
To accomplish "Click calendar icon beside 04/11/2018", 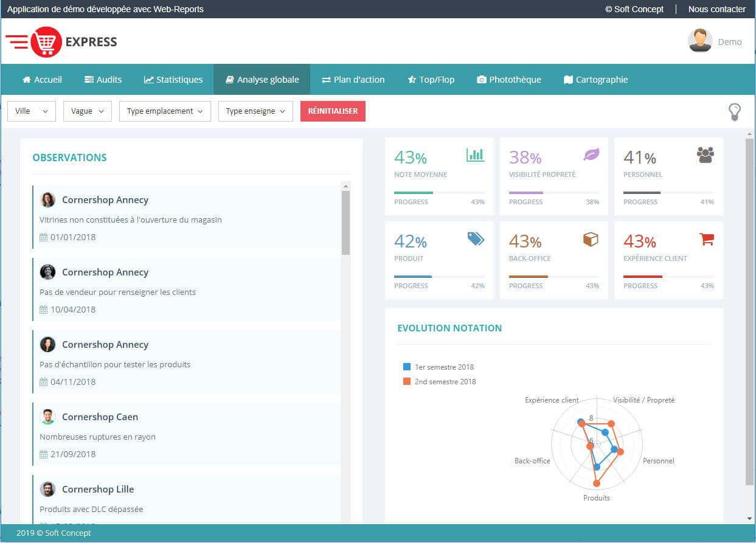I will pyautogui.click(x=43, y=382).
